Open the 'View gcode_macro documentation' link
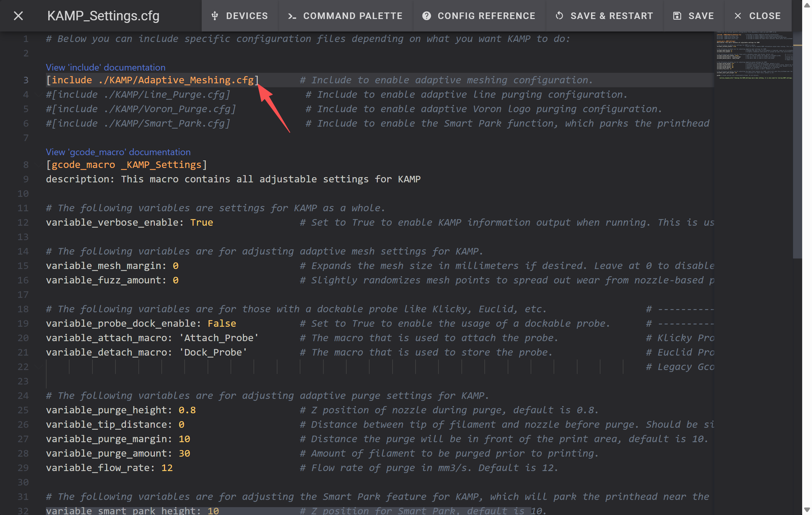The height and width of the screenshot is (515, 812). pos(118,152)
